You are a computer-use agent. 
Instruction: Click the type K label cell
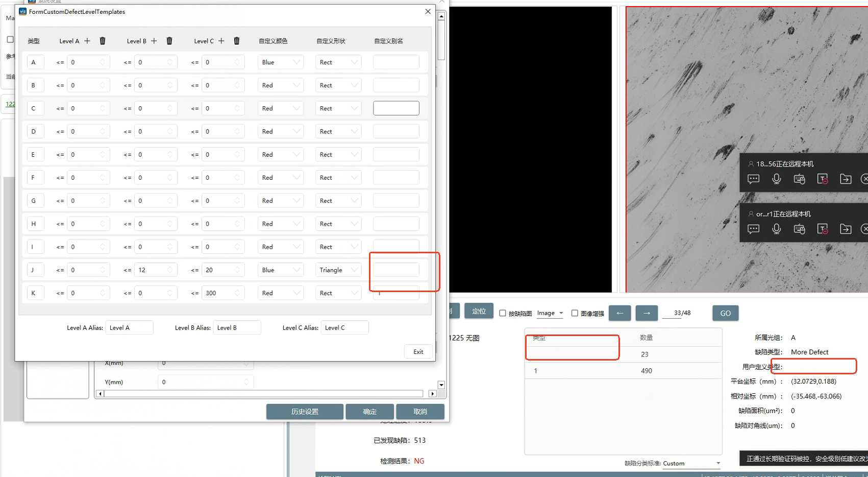(36, 293)
